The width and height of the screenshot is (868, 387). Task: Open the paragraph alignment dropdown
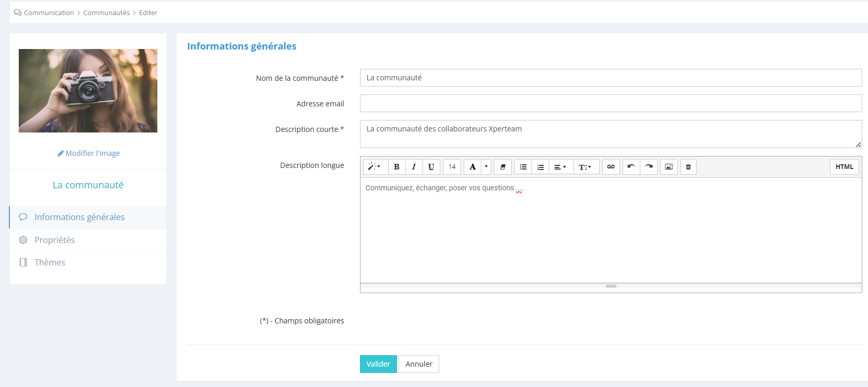coord(560,167)
